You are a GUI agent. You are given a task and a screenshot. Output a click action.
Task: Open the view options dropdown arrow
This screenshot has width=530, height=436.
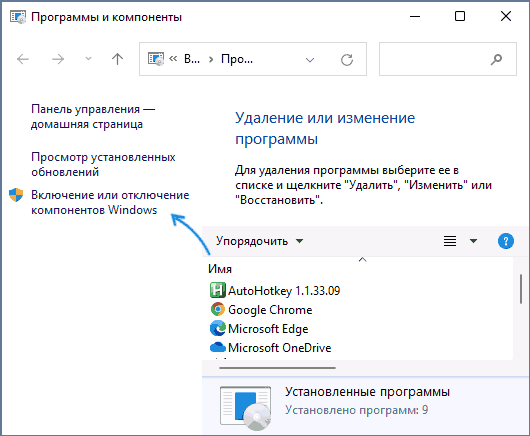pos(473,241)
